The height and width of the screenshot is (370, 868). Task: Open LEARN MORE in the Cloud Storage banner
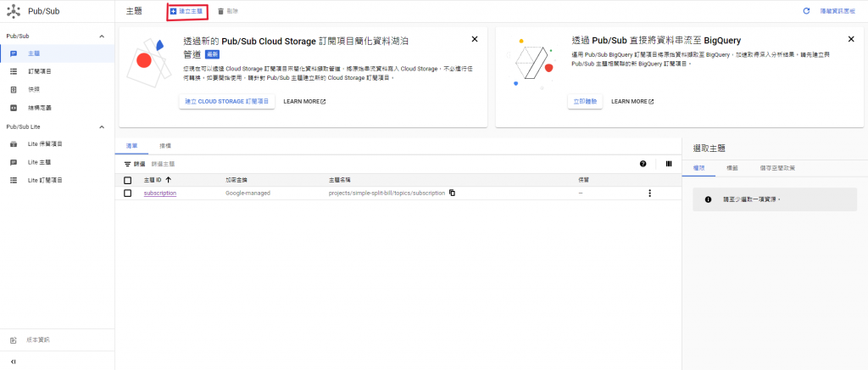point(304,101)
